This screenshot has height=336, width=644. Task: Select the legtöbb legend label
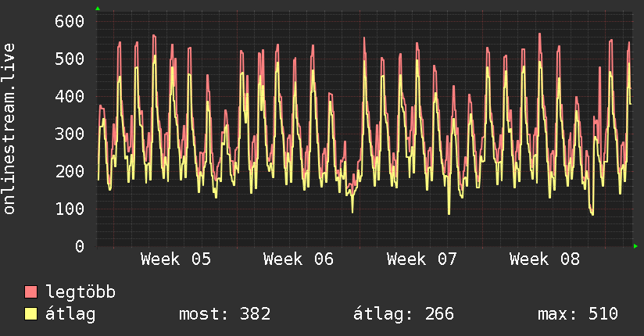pos(80,292)
